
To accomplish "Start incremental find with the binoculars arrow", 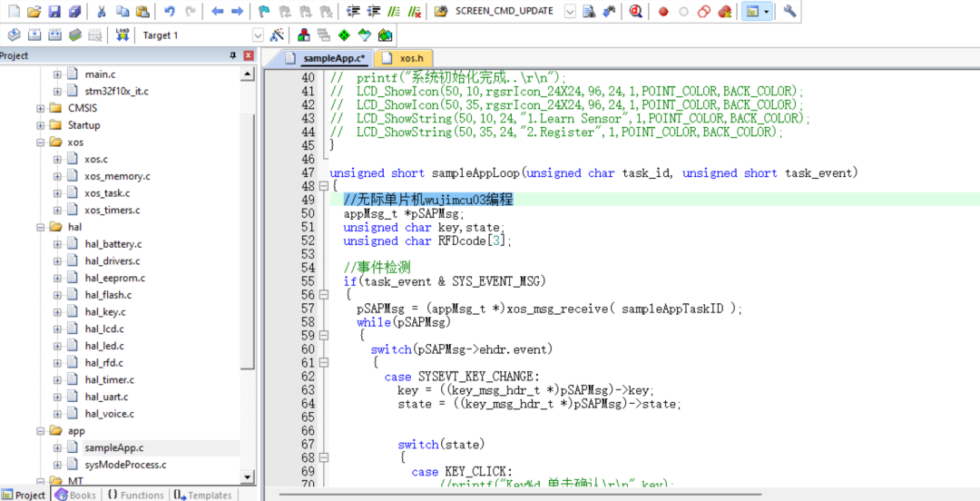I will click(x=609, y=11).
